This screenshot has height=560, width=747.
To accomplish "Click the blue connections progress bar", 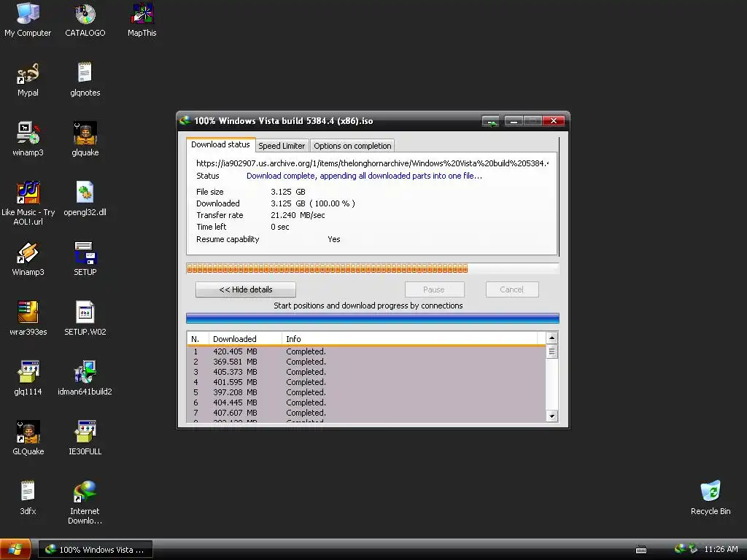I will point(373,318).
